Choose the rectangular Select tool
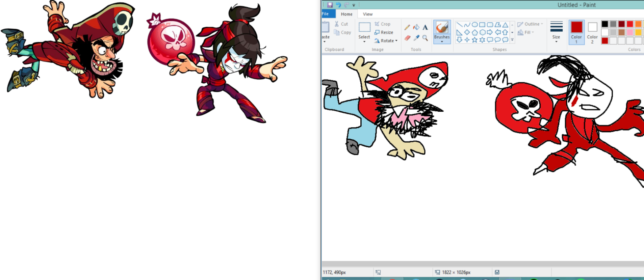 coord(364,27)
